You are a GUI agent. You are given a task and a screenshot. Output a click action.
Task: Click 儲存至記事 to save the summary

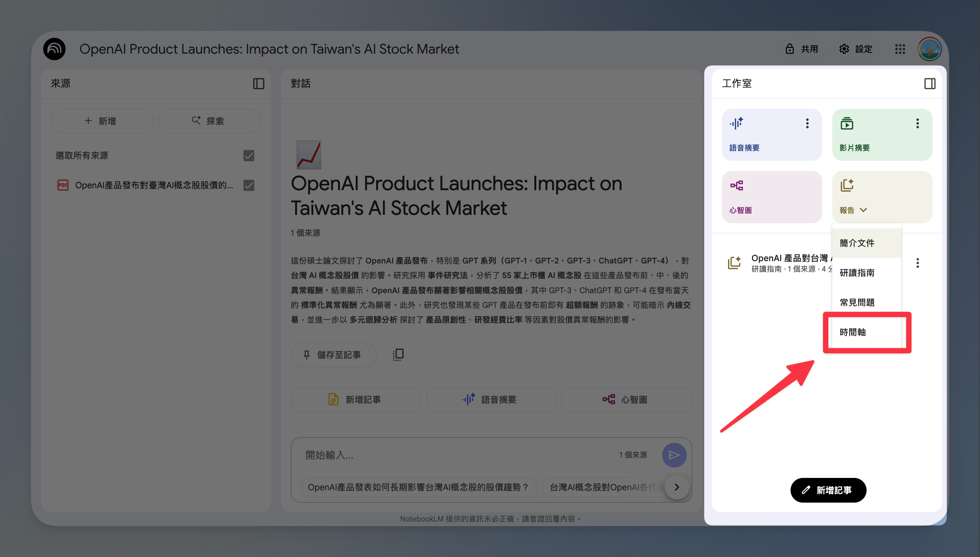[333, 355]
